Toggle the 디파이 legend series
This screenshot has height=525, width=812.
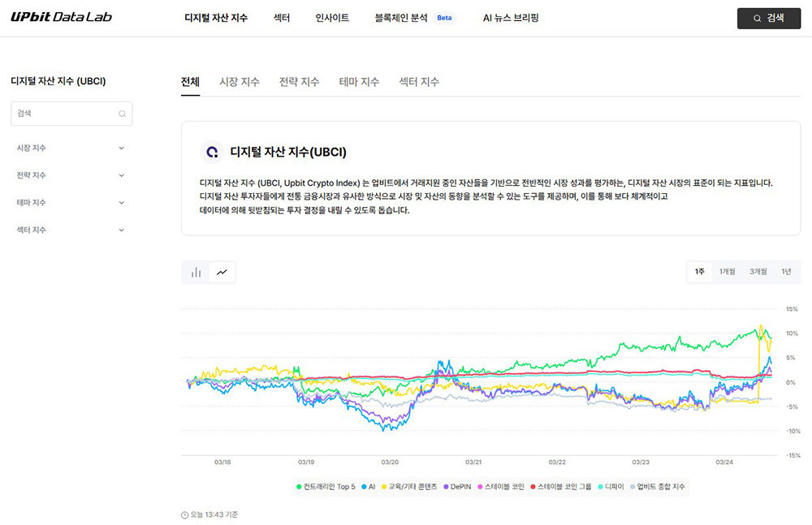point(611,487)
